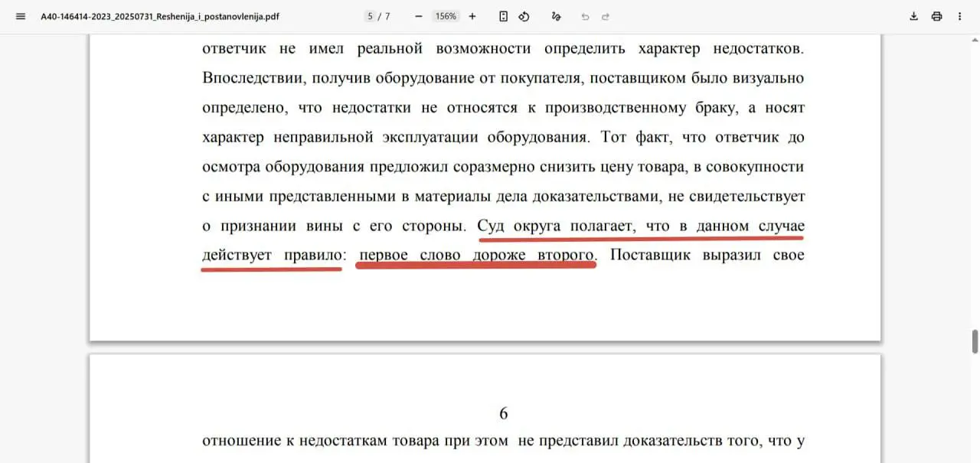The height and width of the screenshot is (463, 980).
Task: Toggle the fit to page button
Action: point(503,16)
